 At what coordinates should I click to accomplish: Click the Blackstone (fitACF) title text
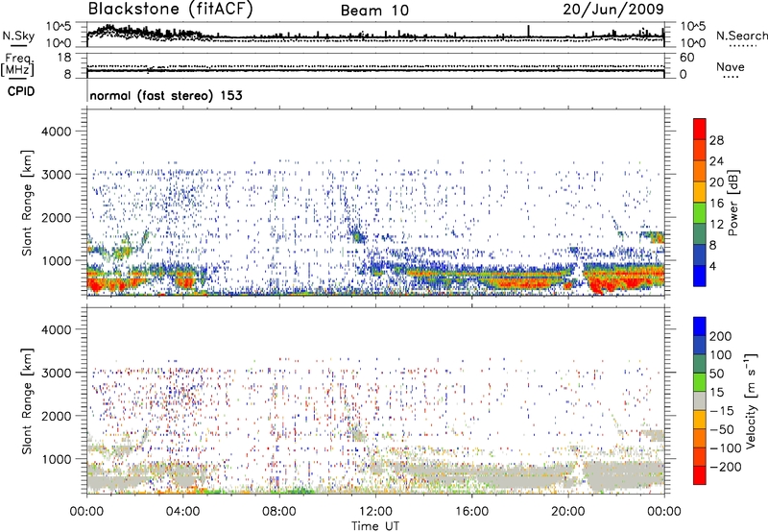point(171,9)
